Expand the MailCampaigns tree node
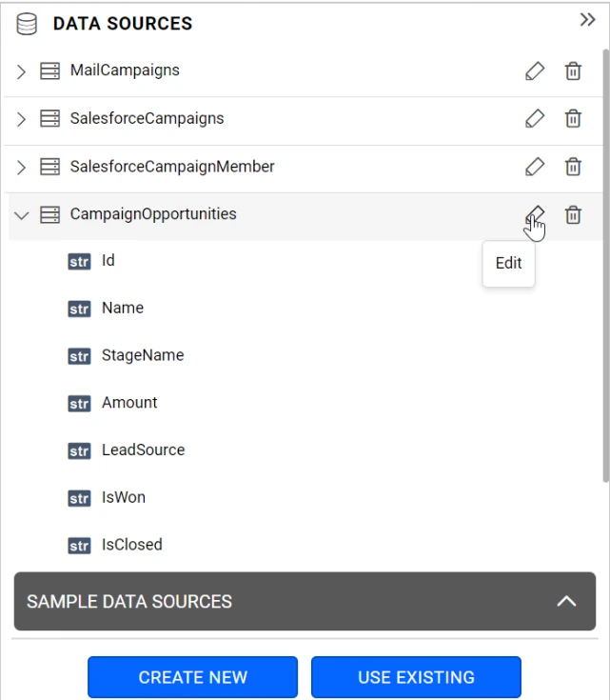This screenshot has height=700, width=610. pos(22,71)
